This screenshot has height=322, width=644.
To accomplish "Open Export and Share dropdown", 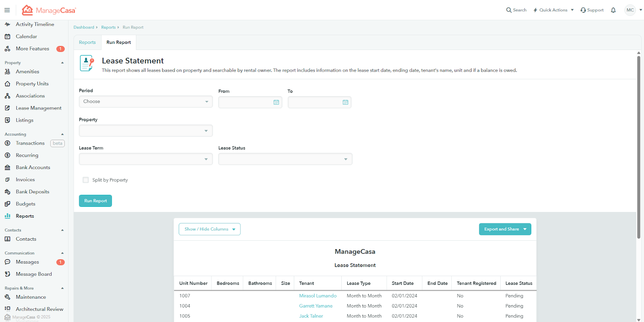I will 505,229.
